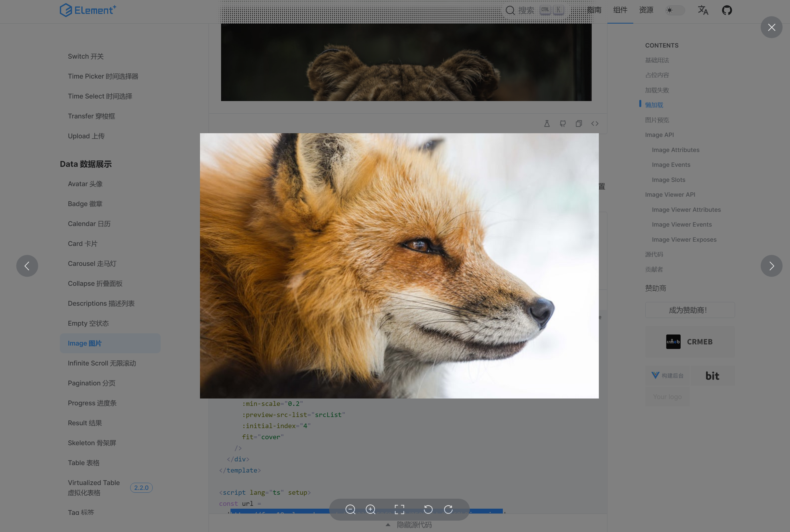Image resolution: width=790 pixels, height=532 pixels.
Task: Jump to Image Viewer API in contents
Action: 670,195
